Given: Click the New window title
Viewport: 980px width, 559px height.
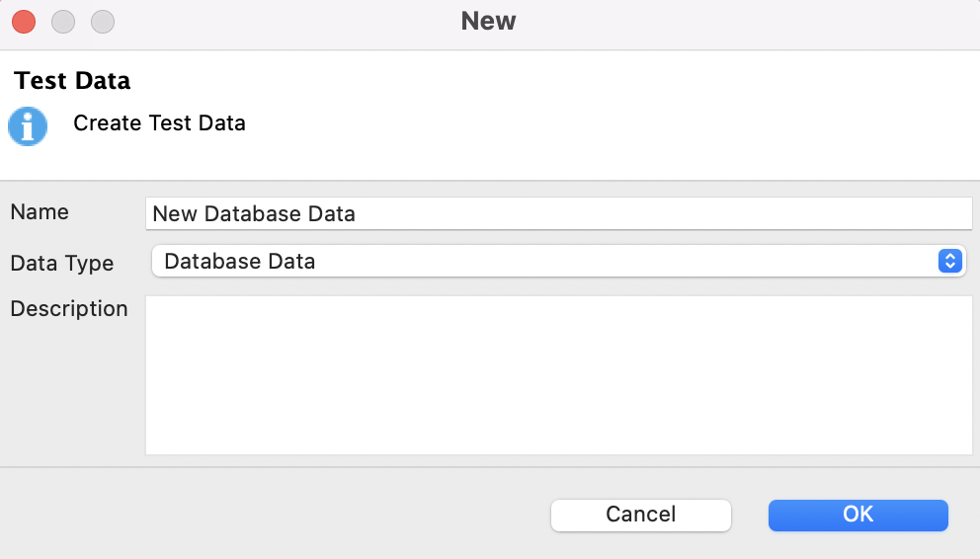Looking at the screenshot, I should (488, 21).
